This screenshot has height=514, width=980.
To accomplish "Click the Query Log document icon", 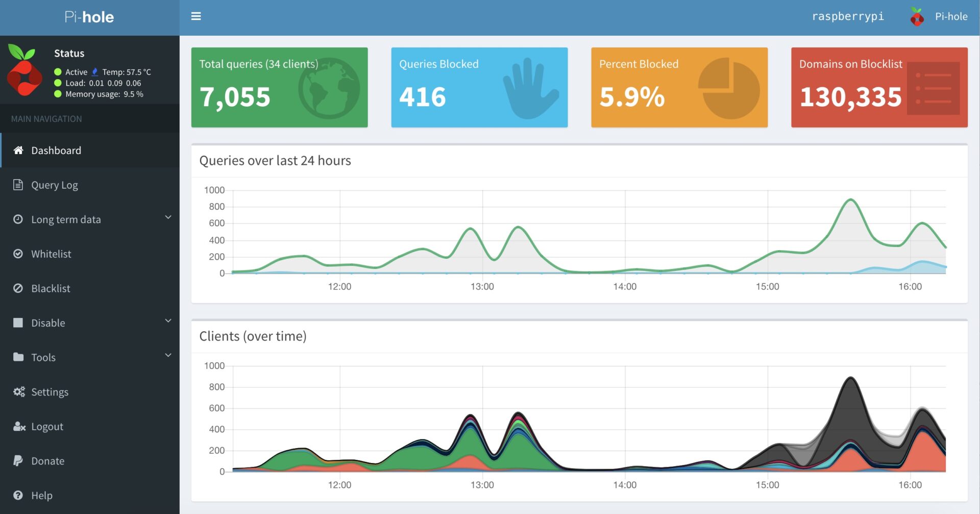I will [18, 185].
